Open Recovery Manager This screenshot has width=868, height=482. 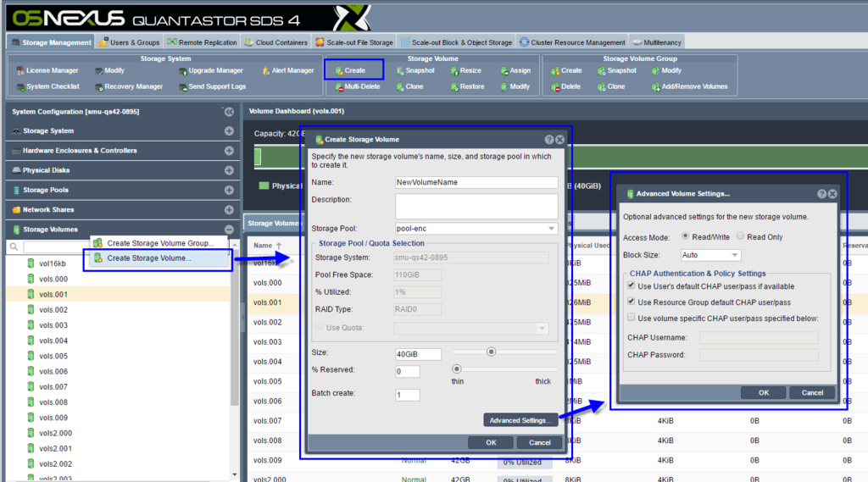tap(129, 87)
